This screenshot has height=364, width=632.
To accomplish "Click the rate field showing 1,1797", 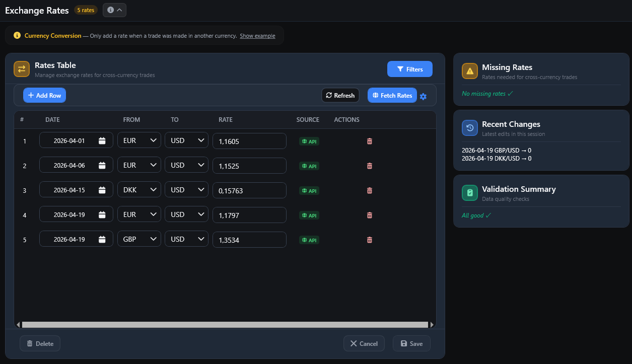I will [x=249, y=215].
